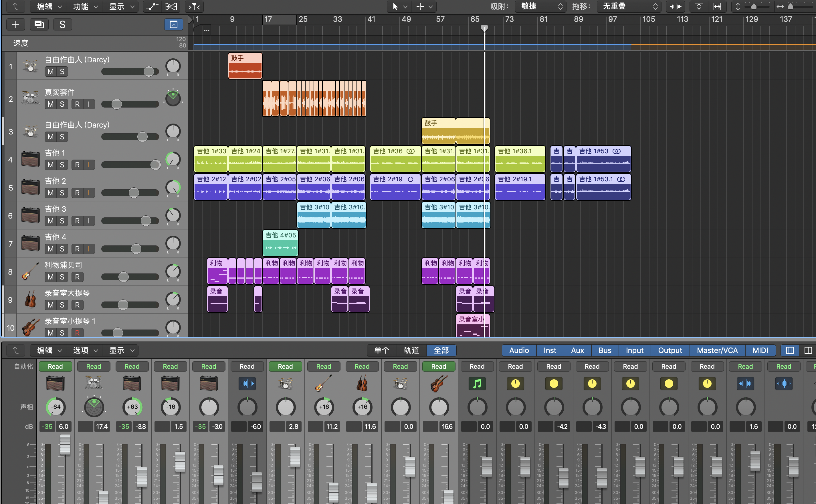Click the wide channel strips icon
This screenshot has width=816, height=504.
coord(808,350)
